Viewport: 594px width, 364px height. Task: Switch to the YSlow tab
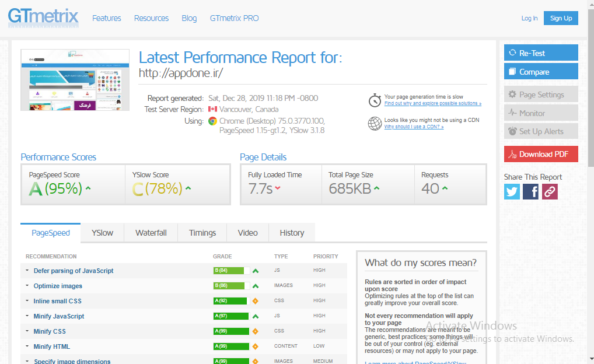[x=102, y=233]
